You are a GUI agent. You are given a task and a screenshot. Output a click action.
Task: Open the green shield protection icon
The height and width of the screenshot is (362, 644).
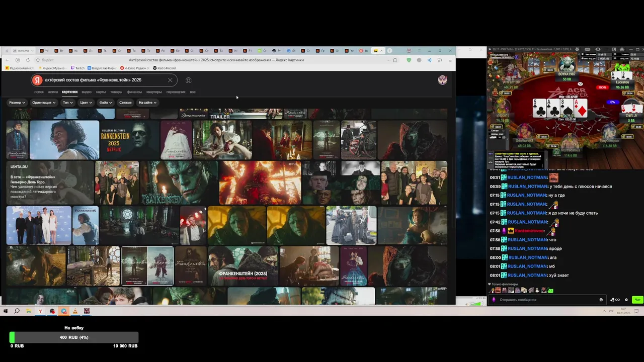(x=409, y=60)
